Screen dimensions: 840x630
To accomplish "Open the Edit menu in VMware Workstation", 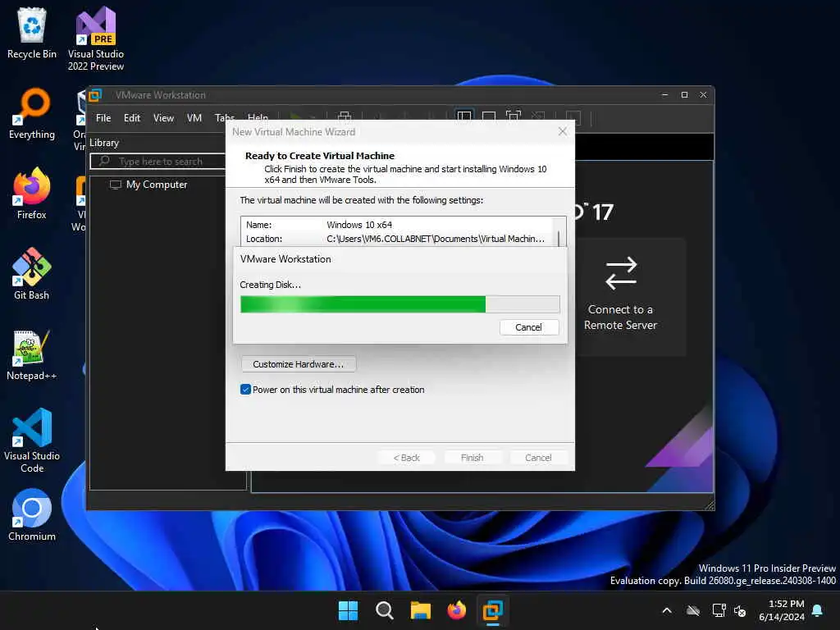I will point(132,118).
